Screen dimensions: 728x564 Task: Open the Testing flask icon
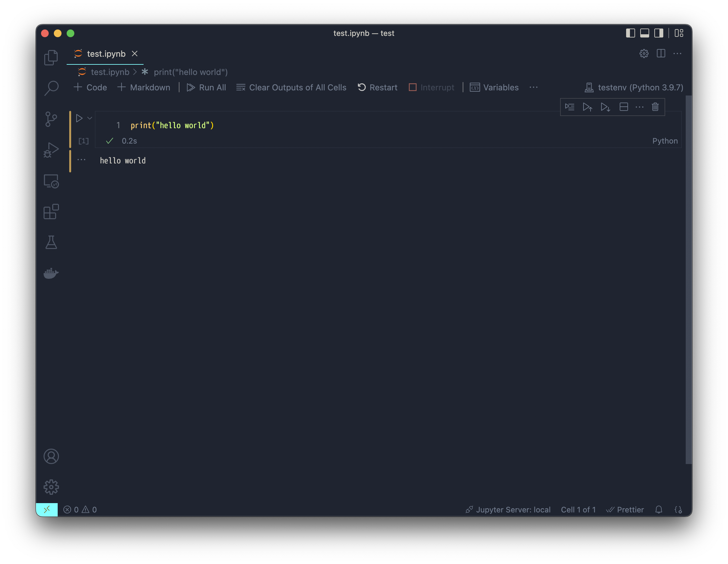click(x=51, y=242)
